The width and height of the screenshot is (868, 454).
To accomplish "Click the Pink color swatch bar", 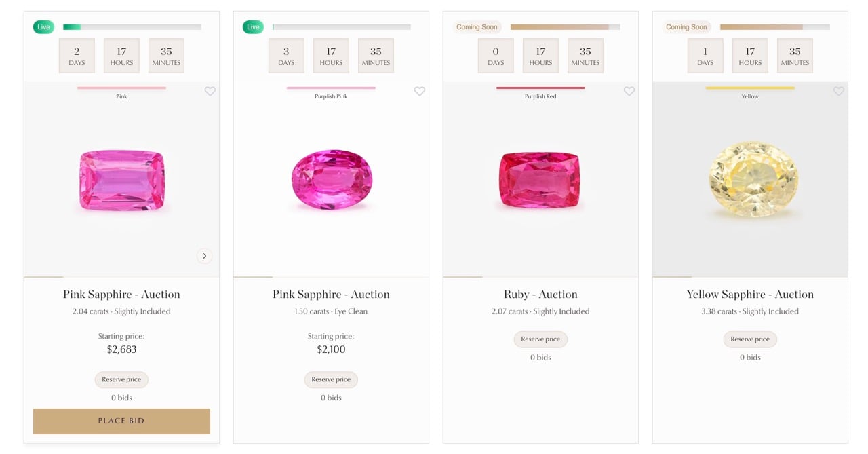I will point(121,88).
